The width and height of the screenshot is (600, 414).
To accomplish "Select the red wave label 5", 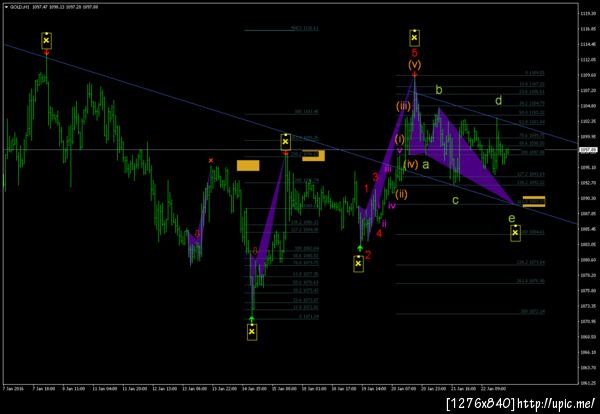I will (x=414, y=53).
